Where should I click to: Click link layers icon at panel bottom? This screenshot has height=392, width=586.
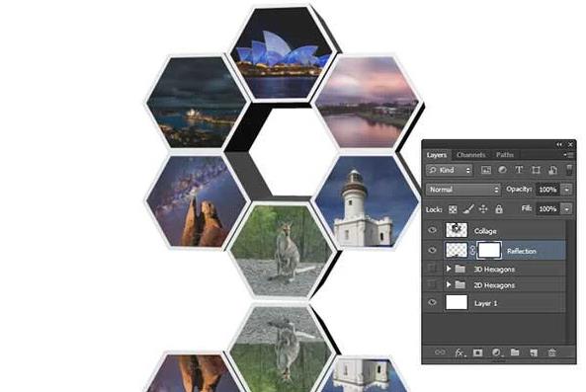coord(440,353)
